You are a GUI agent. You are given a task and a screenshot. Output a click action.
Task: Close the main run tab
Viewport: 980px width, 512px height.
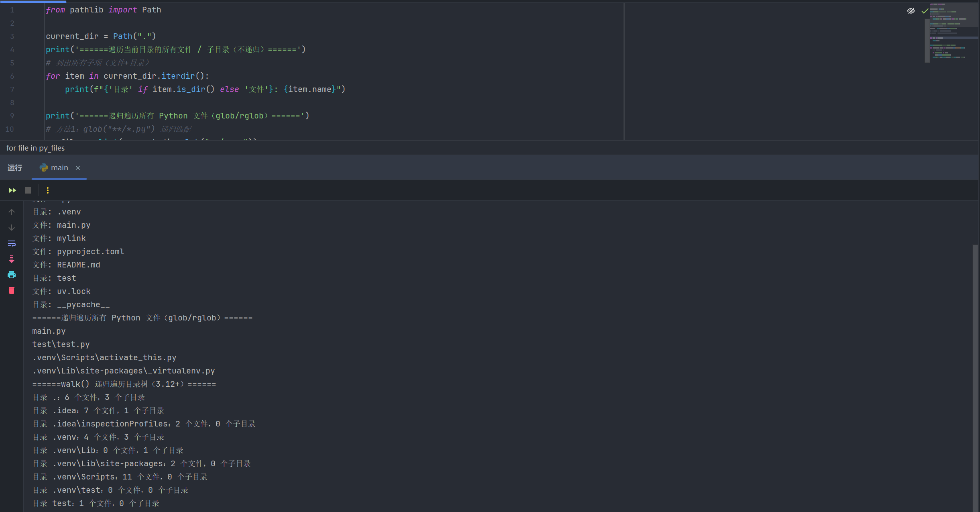(78, 168)
